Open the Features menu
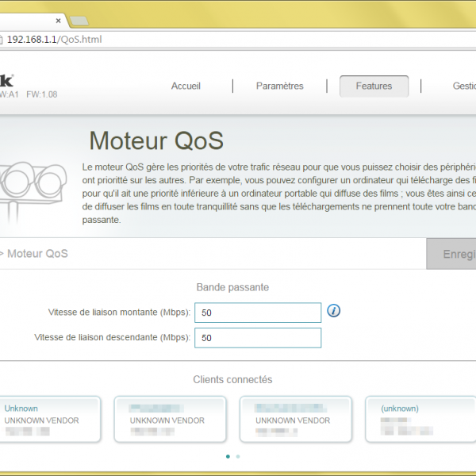Screen dimensions: 476x476 click(374, 86)
